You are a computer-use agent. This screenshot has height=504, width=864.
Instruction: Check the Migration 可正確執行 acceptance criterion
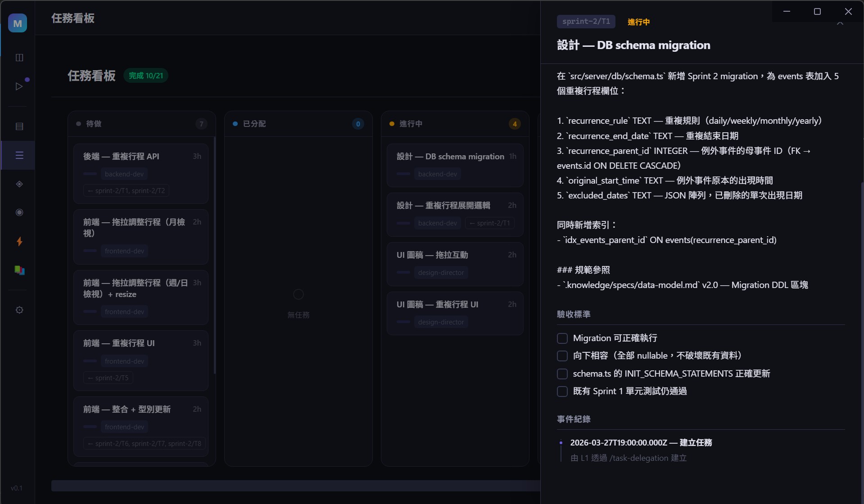[x=562, y=338]
